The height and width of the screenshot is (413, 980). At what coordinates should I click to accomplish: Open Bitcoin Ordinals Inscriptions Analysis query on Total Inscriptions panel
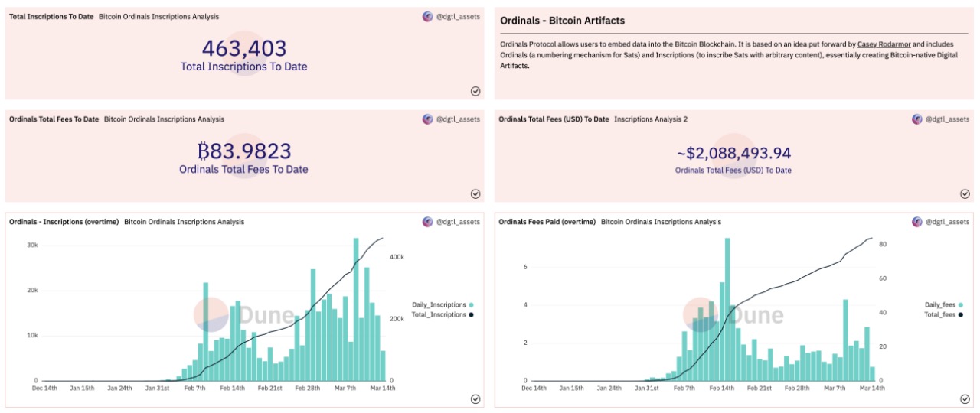pos(158,16)
